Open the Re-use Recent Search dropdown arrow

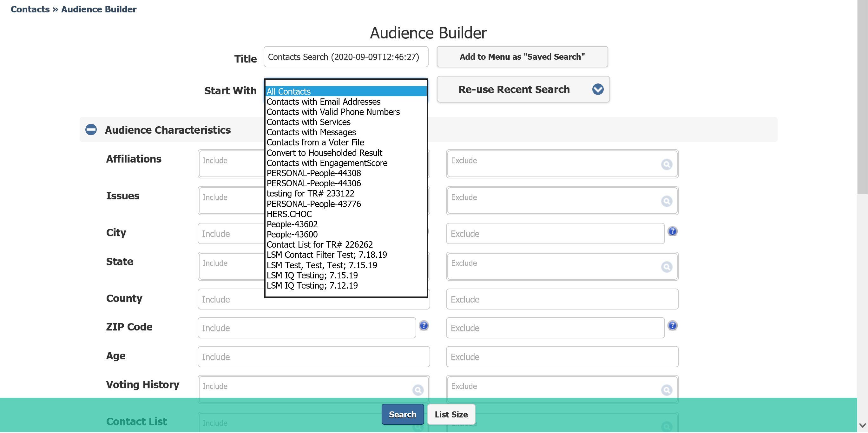click(598, 90)
